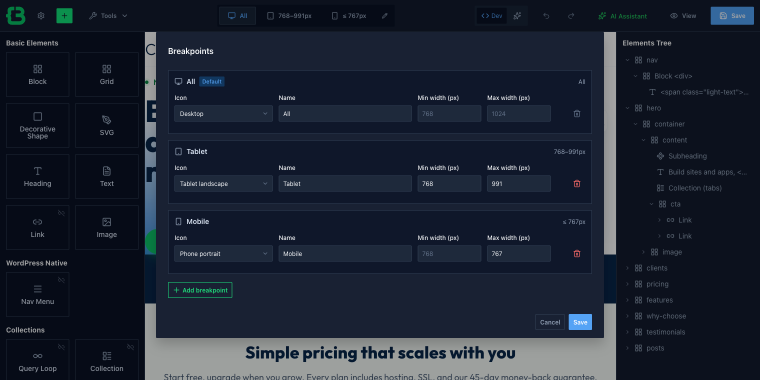Click the Add breakpoint button
Image resolution: width=760 pixels, height=380 pixels.
pyautogui.click(x=200, y=290)
